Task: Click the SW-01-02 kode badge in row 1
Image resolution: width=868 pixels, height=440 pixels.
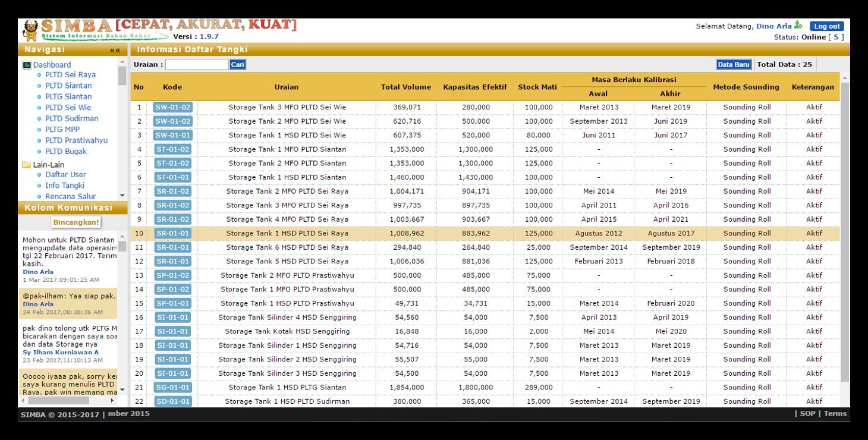Action: point(172,107)
